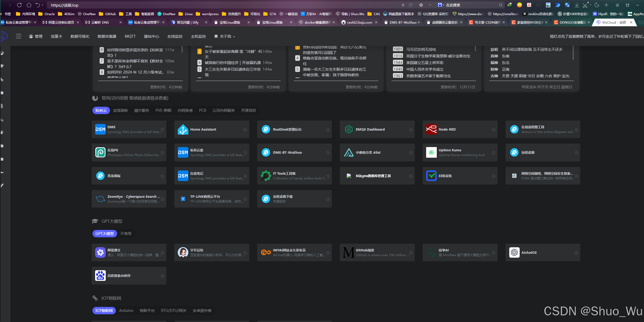Open the 数据可视化 navigation link
Viewport: 644px width, 322px height.
[x=80, y=36]
